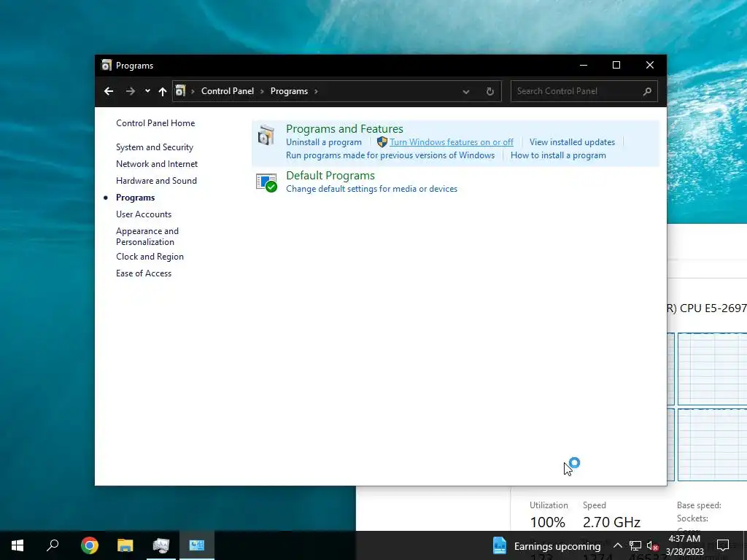Open File Explorer from the taskbar
This screenshot has height=560, width=747.
tap(125, 545)
